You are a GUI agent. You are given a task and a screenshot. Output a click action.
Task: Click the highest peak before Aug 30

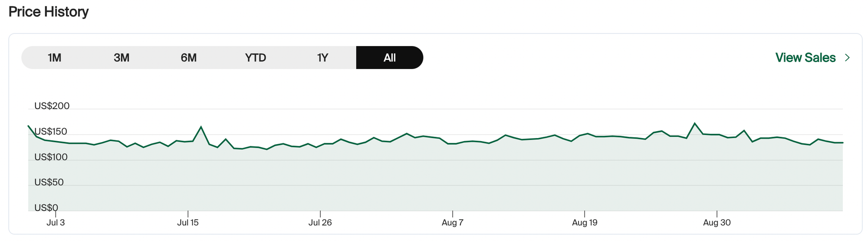click(x=695, y=124)
